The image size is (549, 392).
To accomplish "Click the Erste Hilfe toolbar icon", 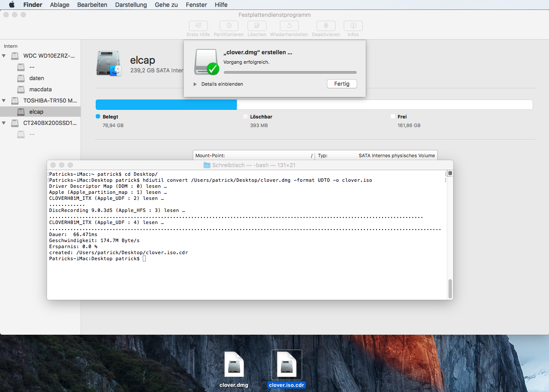I will pos(198,26).
